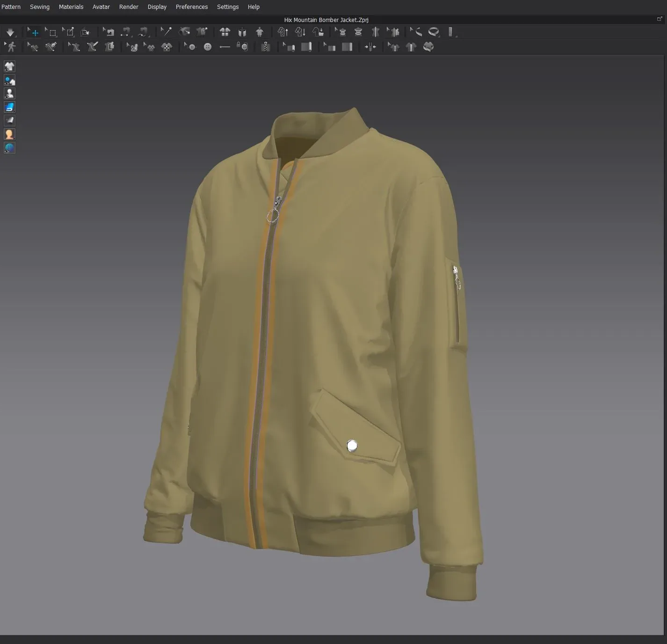Select the Graphic checkered shirt tool

click(x=167, y=47)
